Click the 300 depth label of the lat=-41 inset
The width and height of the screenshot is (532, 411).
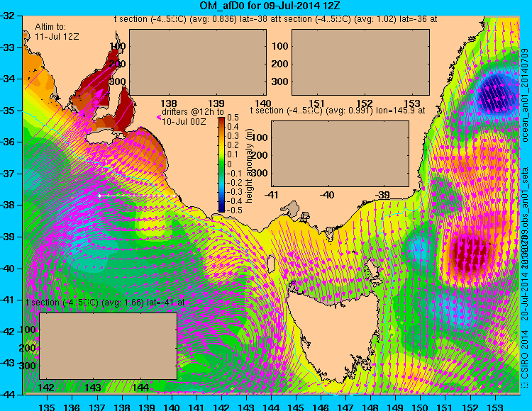(27, 366)
